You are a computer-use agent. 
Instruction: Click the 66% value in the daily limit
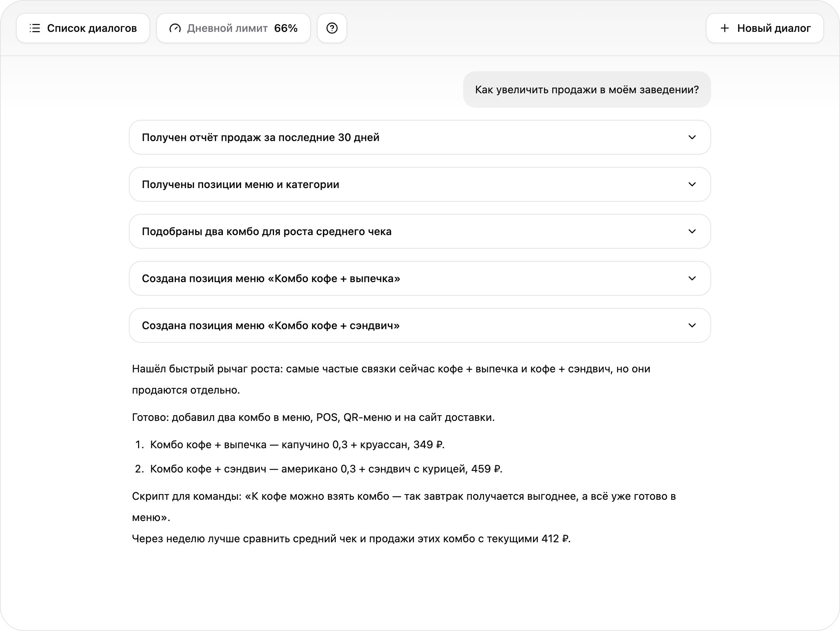click(x=285, y=28)
